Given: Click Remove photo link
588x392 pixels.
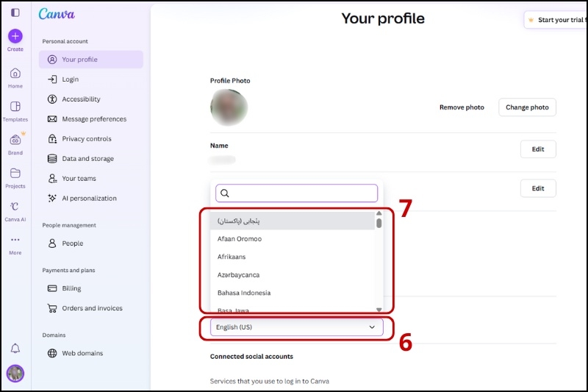Looking at the screenshot, I should [462, 107].
